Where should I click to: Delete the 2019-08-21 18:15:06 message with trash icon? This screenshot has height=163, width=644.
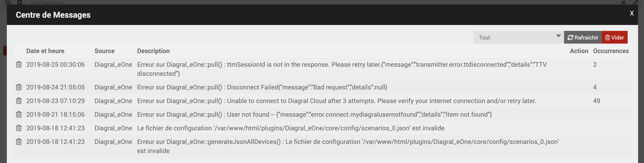tap(19, 114)
